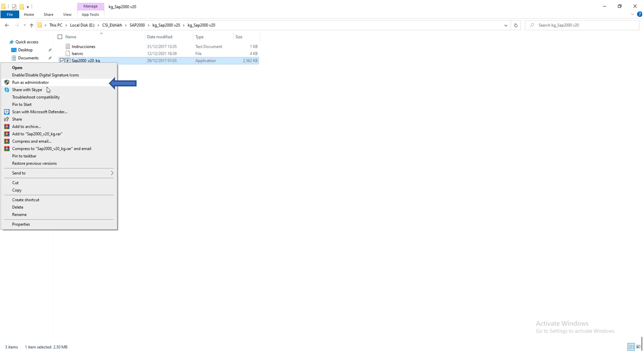This screenshot has height=355, width=644.
Task: Click the Skype icon in the context menu
Action: 7,90
